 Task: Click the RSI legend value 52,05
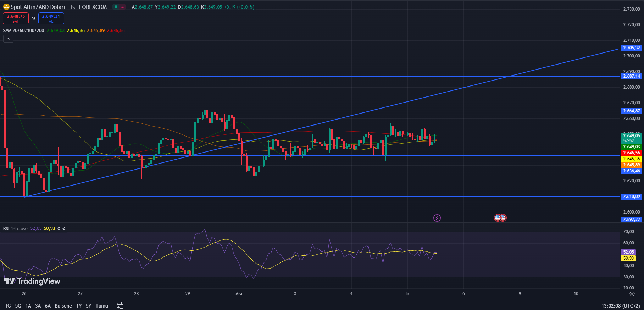click(36, 228)
